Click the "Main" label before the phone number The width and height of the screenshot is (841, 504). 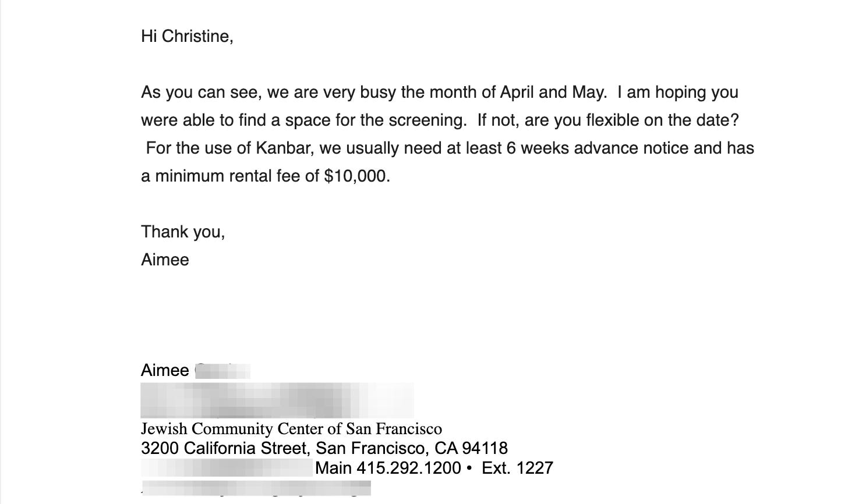tap(333, 468)
